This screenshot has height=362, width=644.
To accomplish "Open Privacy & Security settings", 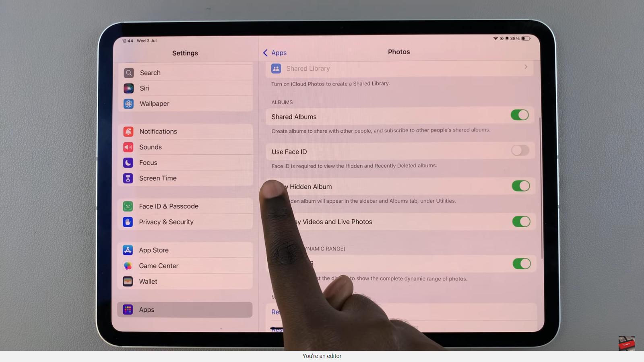I will click(185, 222).
